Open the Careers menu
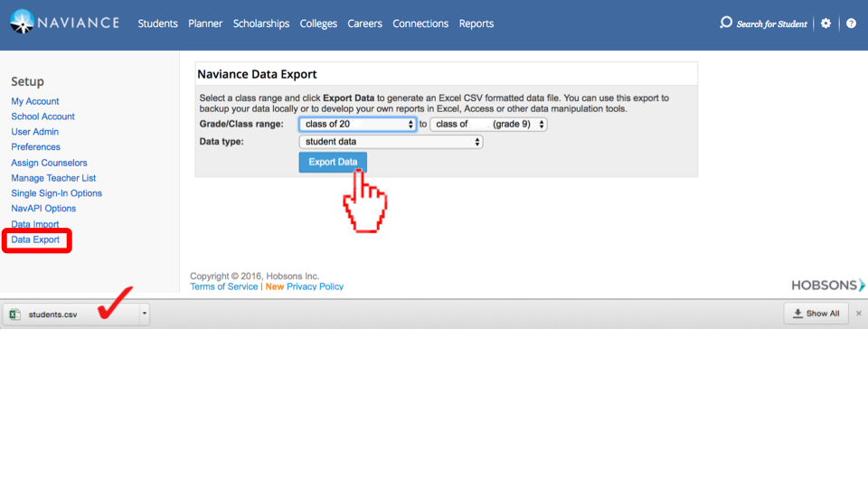The height and width of the screenshot is (488, 868). 364,23
